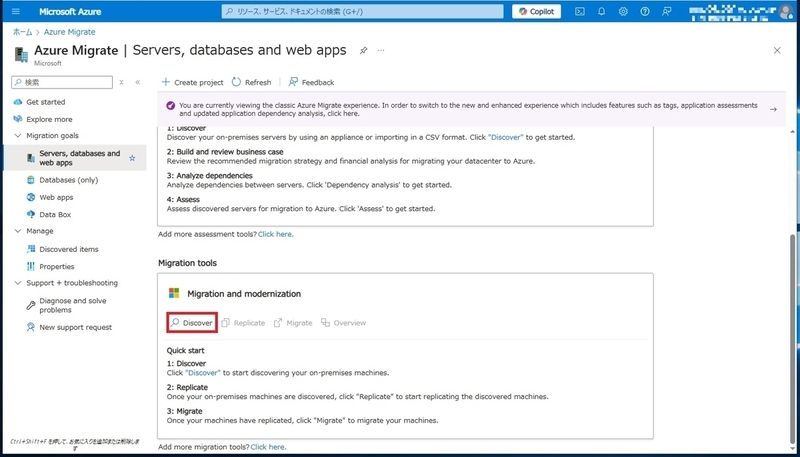Click the migration tools 'Click here.' link
800x457 pixels.
coord(268,447)
